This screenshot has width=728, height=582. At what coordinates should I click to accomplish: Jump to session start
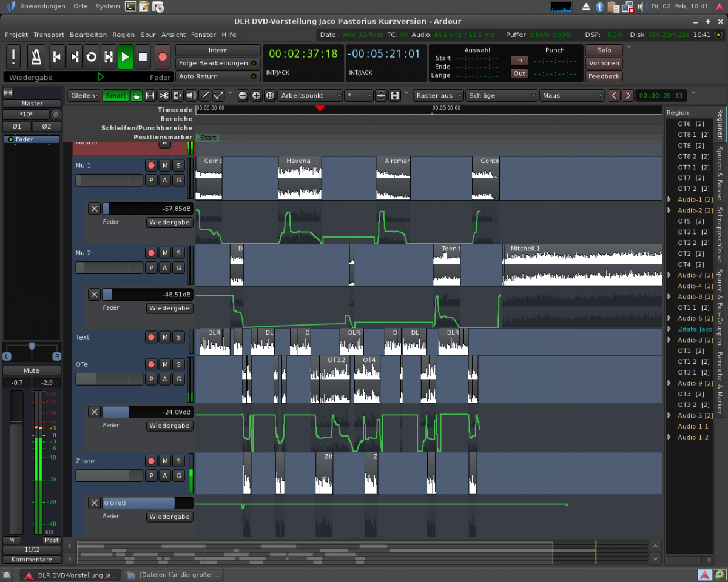[x=56, y=57]
